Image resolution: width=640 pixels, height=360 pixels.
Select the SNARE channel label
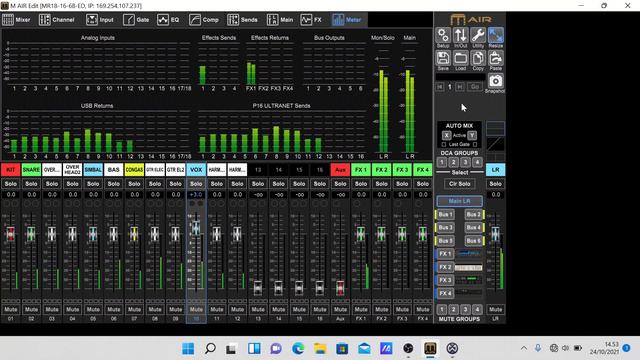pyautogui.click(x=31, y=169)
